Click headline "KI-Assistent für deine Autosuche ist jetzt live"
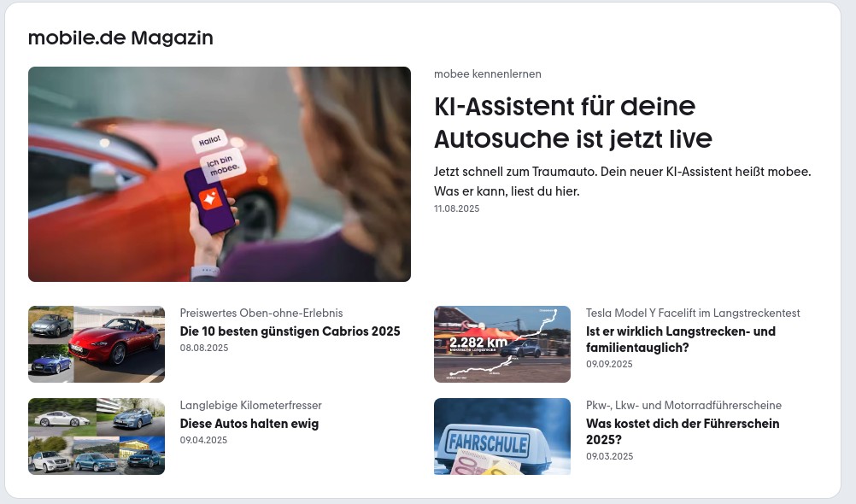This screenshot has height=504, width=856. [x=572, y=122]
